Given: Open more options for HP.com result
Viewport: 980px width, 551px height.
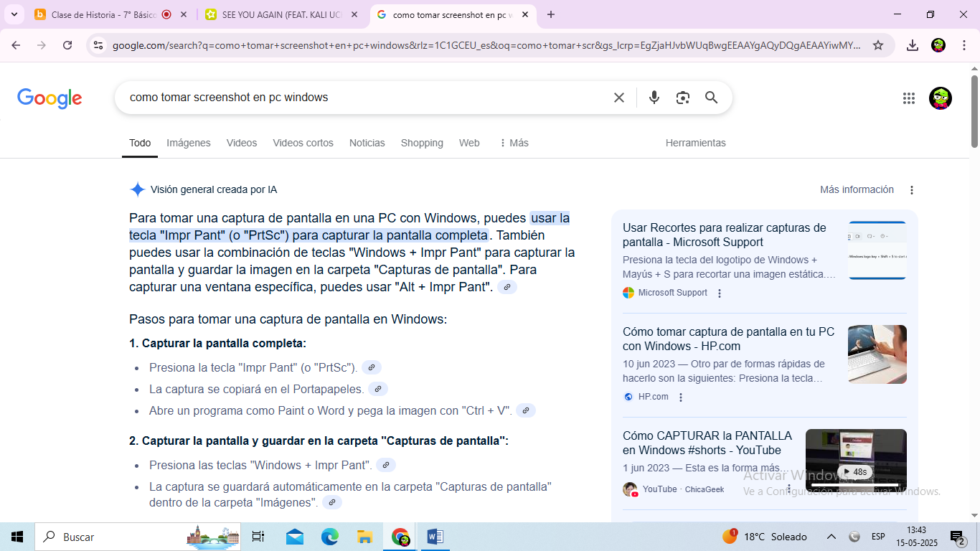Looking at the screenshot, I should [x=681, y=397].
